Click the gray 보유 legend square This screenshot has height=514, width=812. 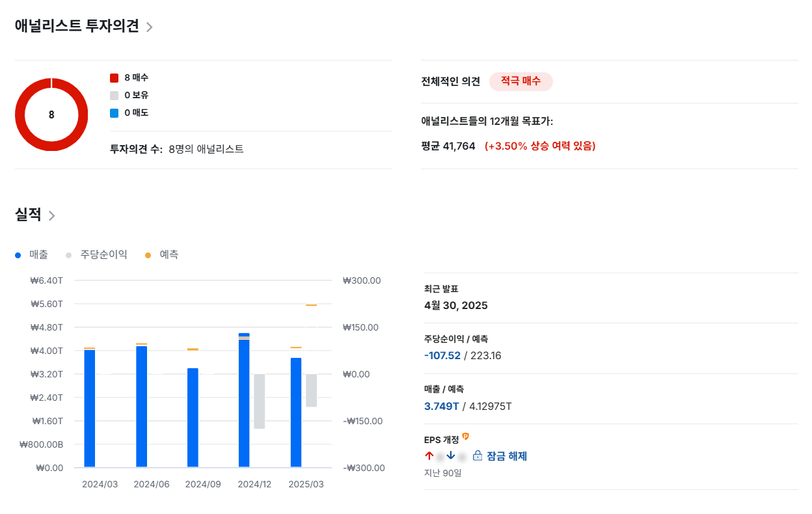(115, 95)
